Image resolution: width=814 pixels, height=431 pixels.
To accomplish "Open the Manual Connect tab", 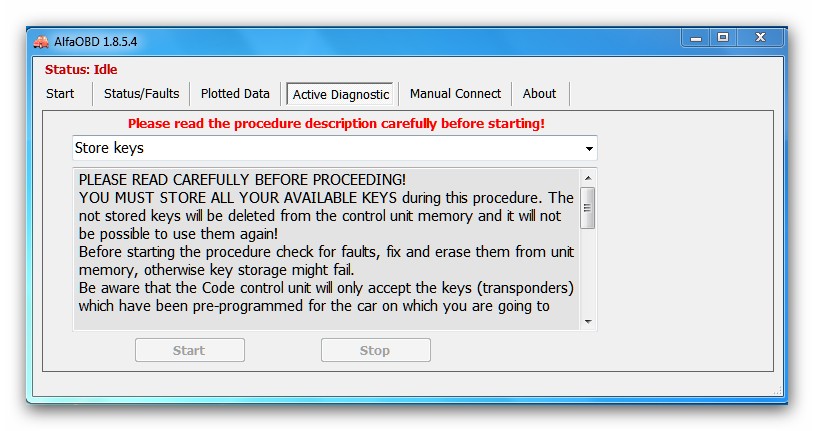I will [x=455, y=94].
